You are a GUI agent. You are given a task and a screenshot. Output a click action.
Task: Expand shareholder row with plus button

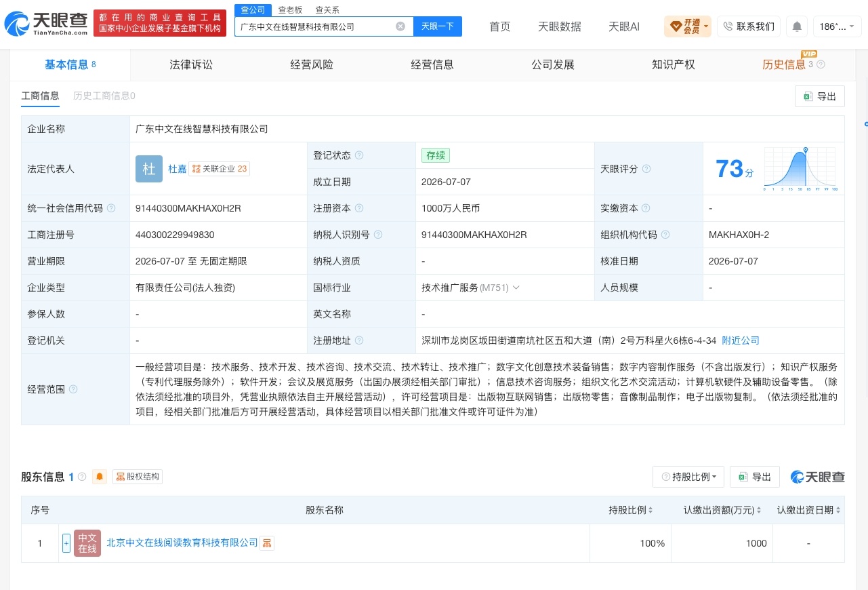[x=66, y=543]
